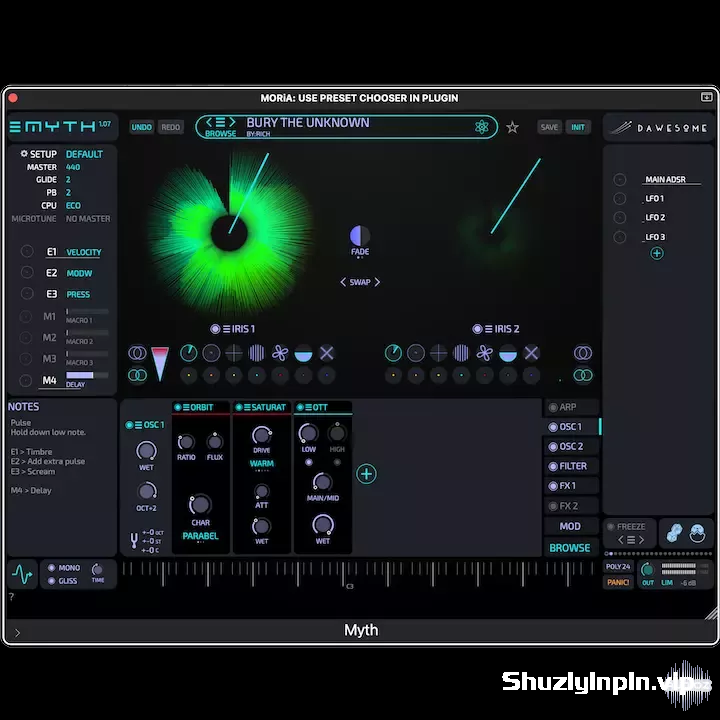720x720 pixels.
Task: Open the IRIS 1 menu
Action: click(x=226, y=329)
